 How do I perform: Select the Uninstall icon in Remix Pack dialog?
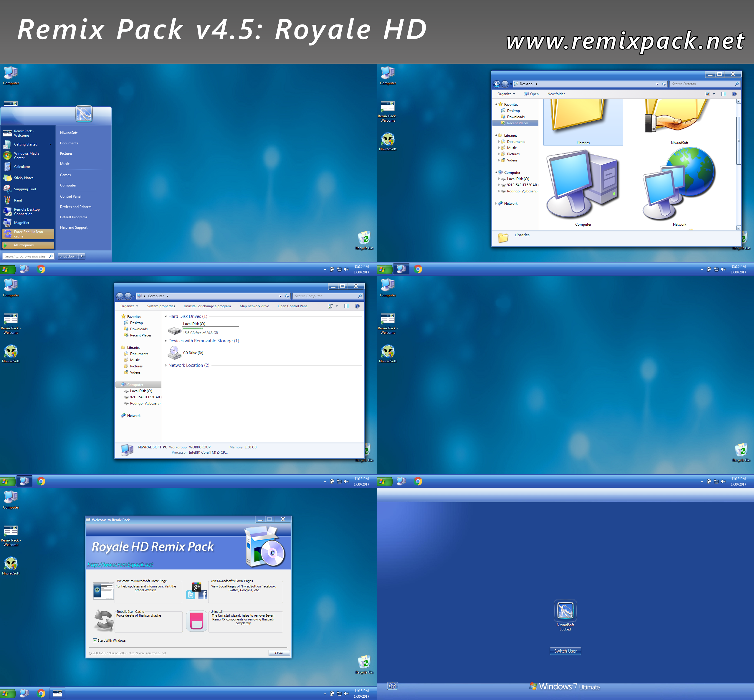pos(196,621)
